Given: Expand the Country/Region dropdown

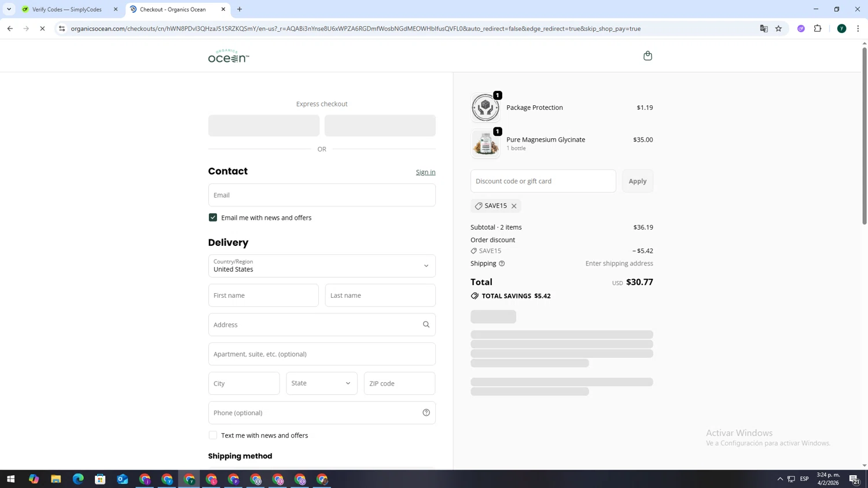Looking at the screenshot, I should click(322, 266).
